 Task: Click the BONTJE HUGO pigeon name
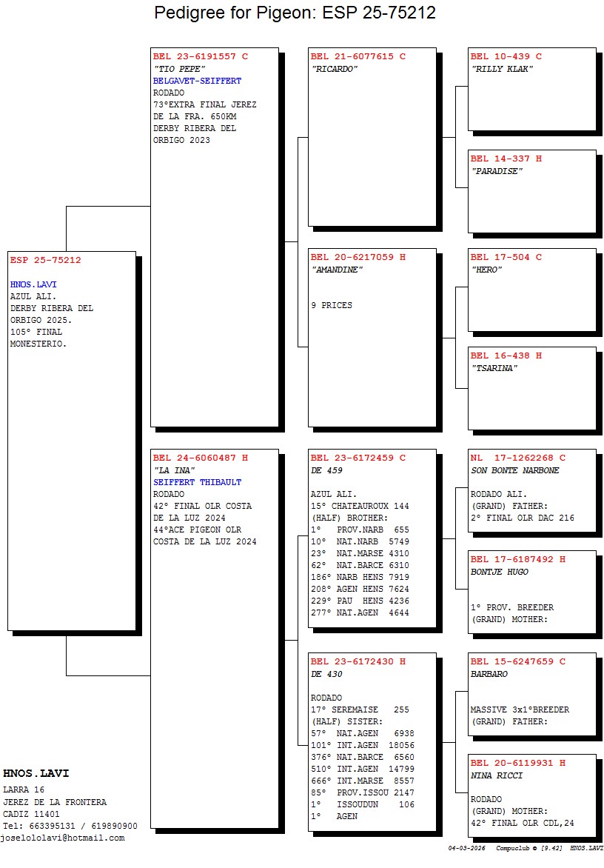[500, 572]
